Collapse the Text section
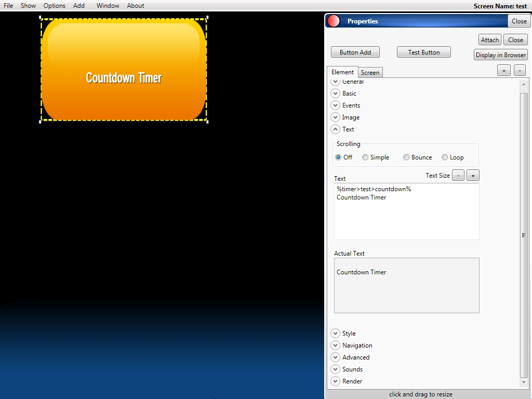The image size is (532, 399). tap(335, 129)
